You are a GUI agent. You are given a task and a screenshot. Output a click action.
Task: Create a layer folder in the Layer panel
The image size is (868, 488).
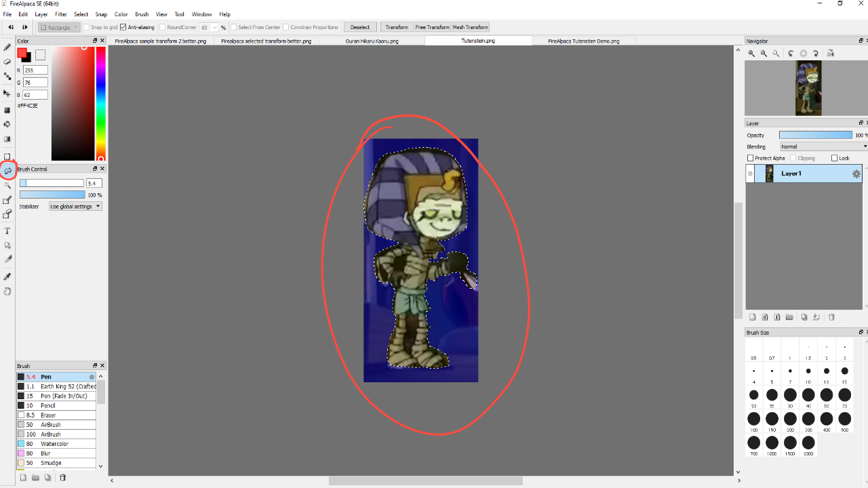click(789, 317)
